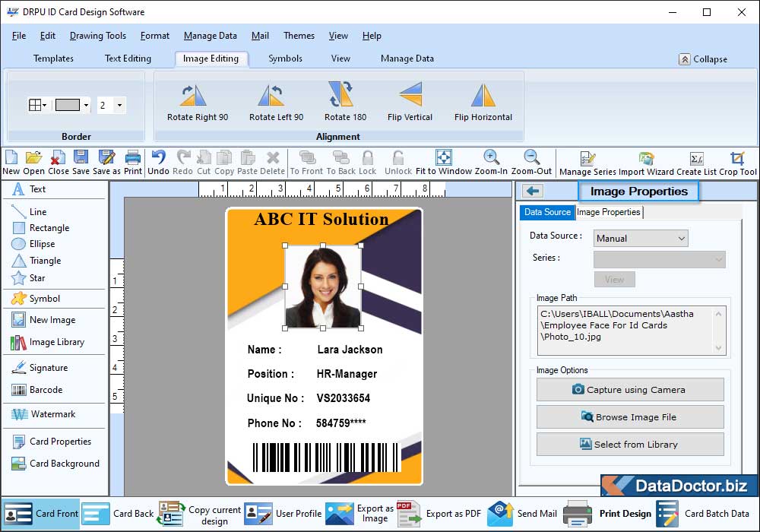The height and width of the screenshot is (532, 760).
Task: Launch the Import Wizard
Action: (646, 163)
